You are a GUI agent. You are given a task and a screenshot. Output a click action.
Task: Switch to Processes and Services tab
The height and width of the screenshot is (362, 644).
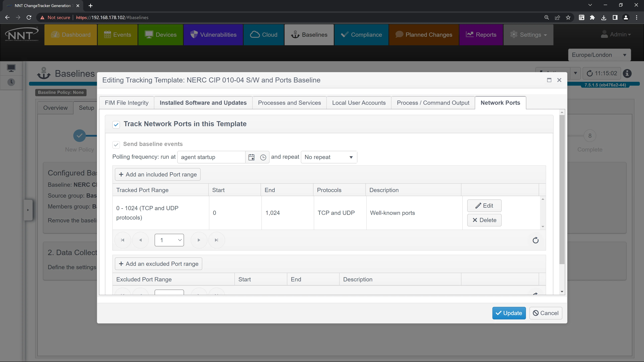289,103
